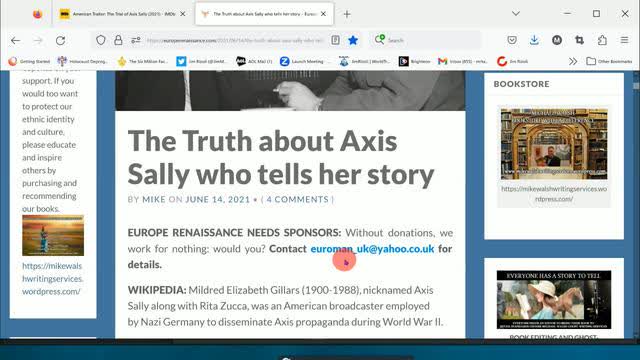Screen dimensions: 640x360
Task: Open search engine magnifier icon
Action: click(380, 40)
